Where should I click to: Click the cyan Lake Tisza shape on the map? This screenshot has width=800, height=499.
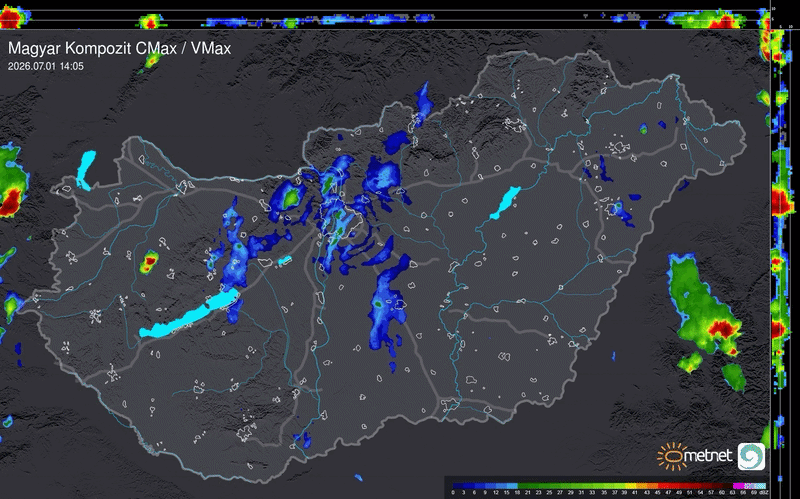tap(505, 203)
